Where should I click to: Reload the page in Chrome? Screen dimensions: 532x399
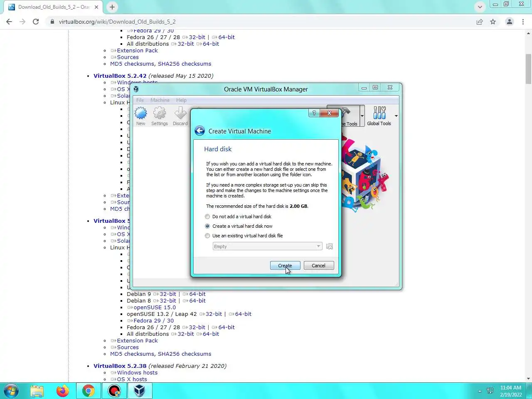tap(36, 22)
